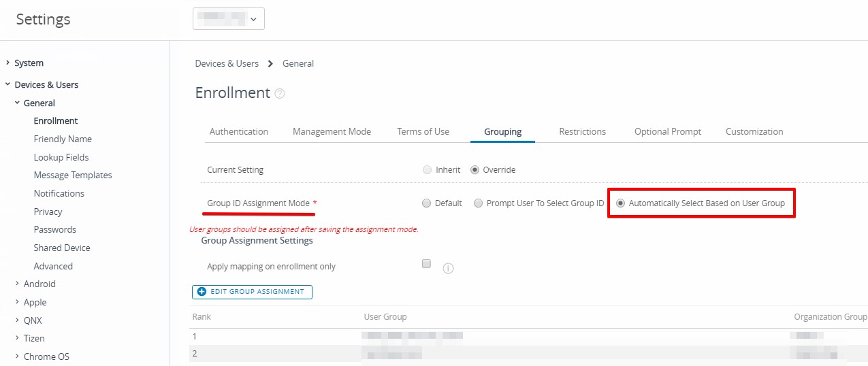Image resolution: width=868 pixels, height=366 pixels.
Task: Go to the Terms of Use tab
Action: coord(423,132)
